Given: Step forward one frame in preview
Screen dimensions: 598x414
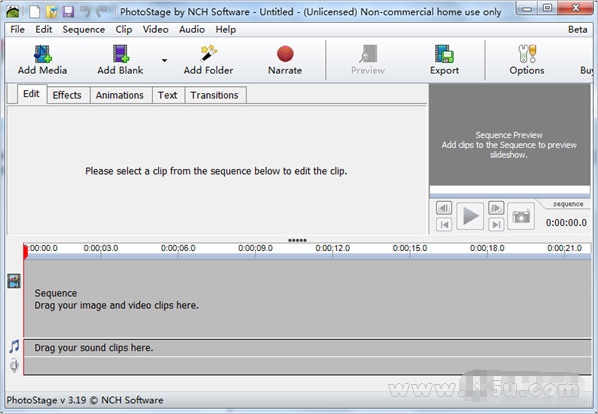Looking at the screenshot, I should click(x=496, y=208).
